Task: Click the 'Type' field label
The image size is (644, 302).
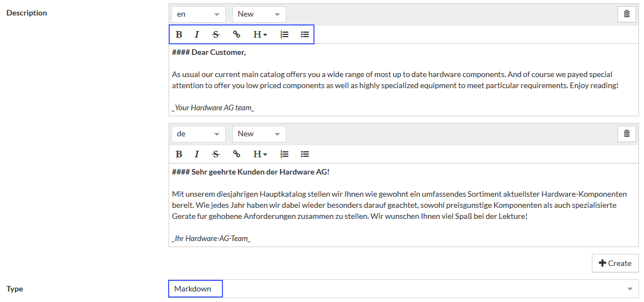Action: 15,289
